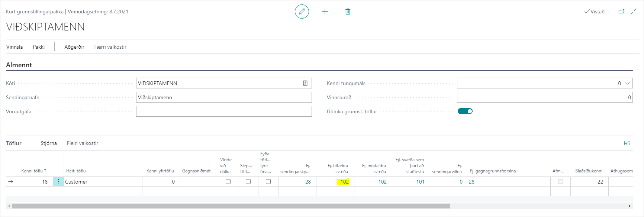Toggle the Útiloka grunnst. töflur switch
This screenshot has width=644, height=217.
pos(465,111)
